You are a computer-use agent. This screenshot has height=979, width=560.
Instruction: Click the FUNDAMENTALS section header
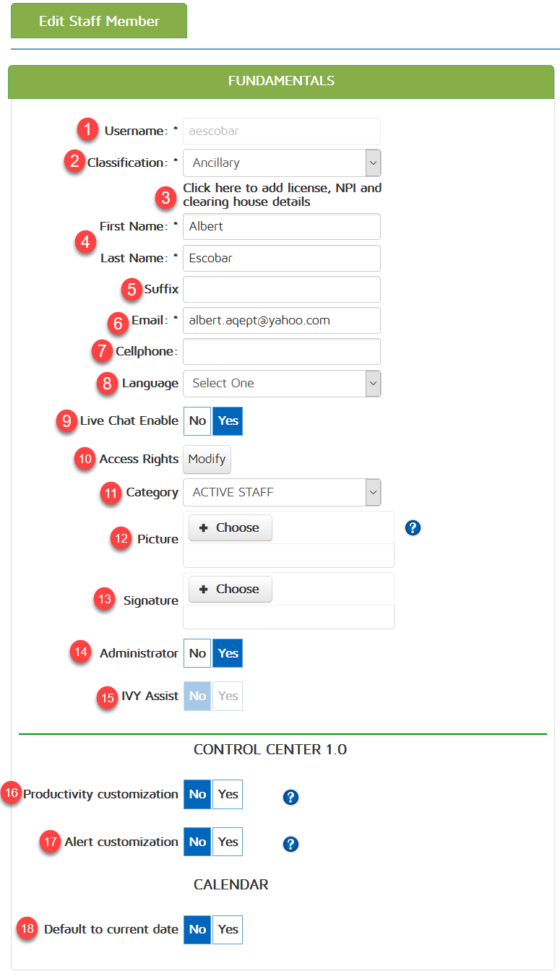point(281,81)
